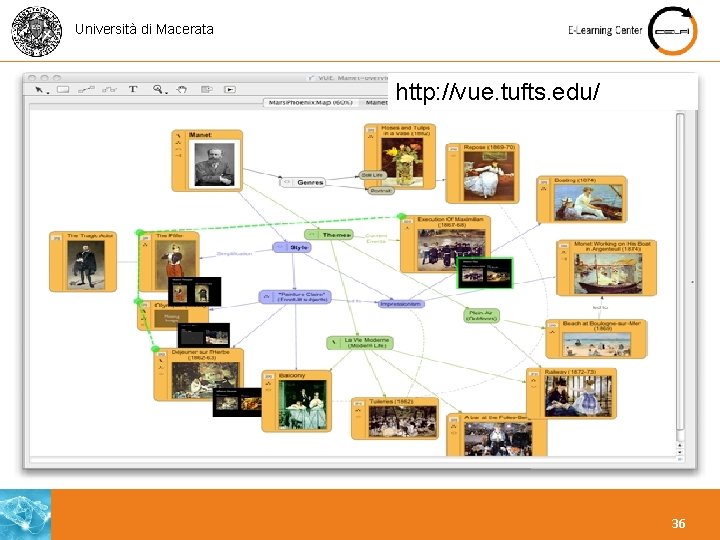720x540 pixels.
Task: Click the resource icon on Balcony node
Action: point(269,377)
